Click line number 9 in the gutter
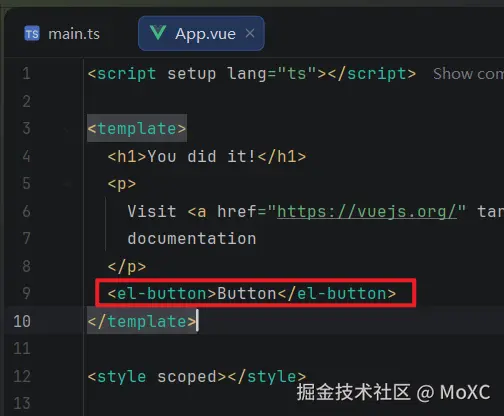Image resolution: width=504 pixels, height=416 pixels. [x=26, y=293]
